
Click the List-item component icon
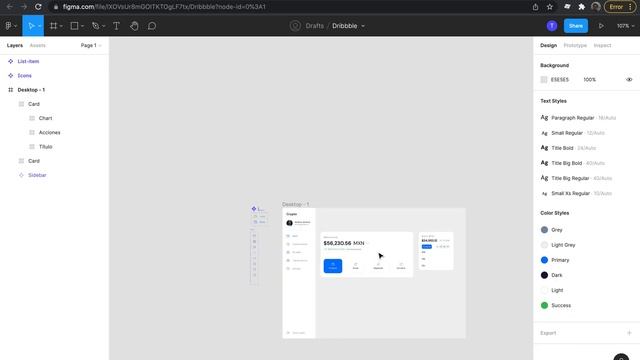pyautogui.click(x=11, y=61)
